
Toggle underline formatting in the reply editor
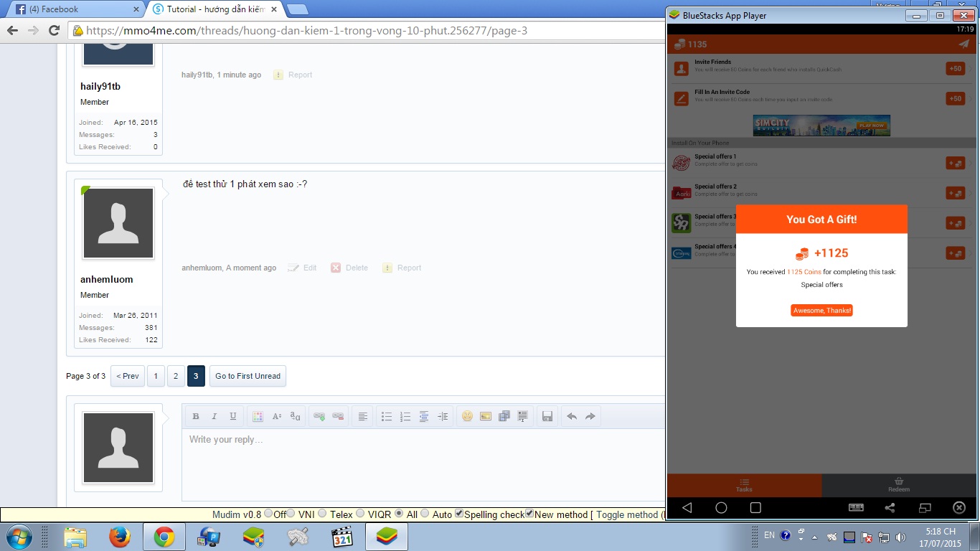tap(232, 417)
